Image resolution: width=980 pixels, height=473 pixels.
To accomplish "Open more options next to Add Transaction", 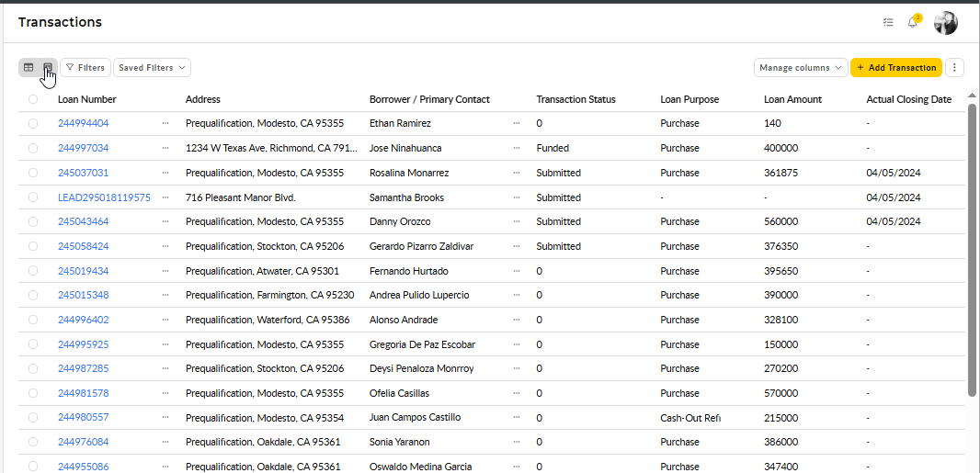I will coord(953,67).
